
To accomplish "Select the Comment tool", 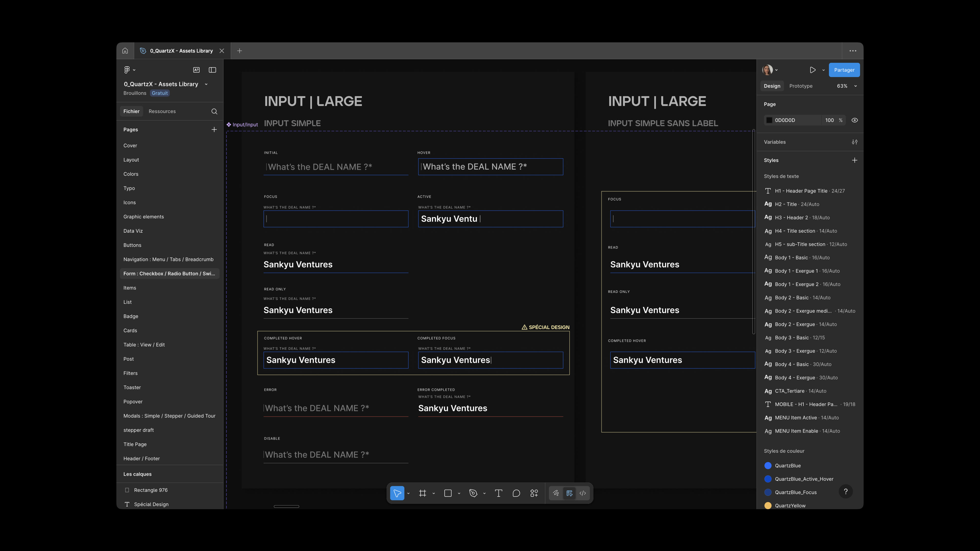I will (516, 493).
